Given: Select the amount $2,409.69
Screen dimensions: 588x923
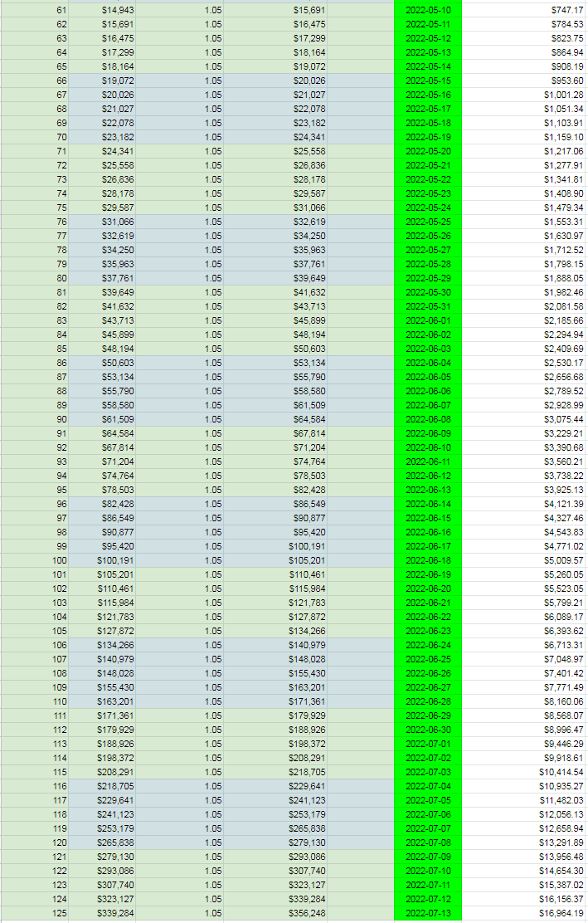Looking at the screenshot, I should 564,349.
